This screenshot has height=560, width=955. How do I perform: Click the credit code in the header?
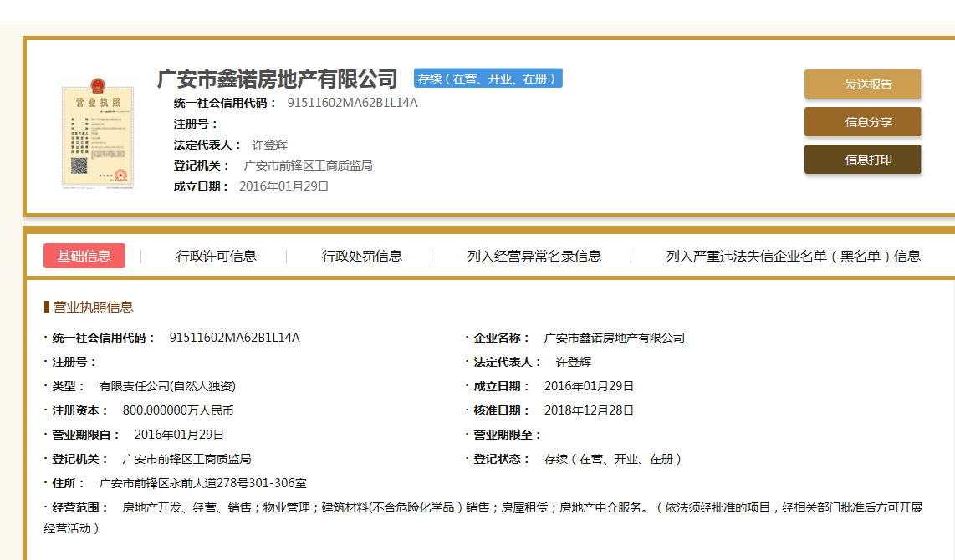[x=352, y=103]
